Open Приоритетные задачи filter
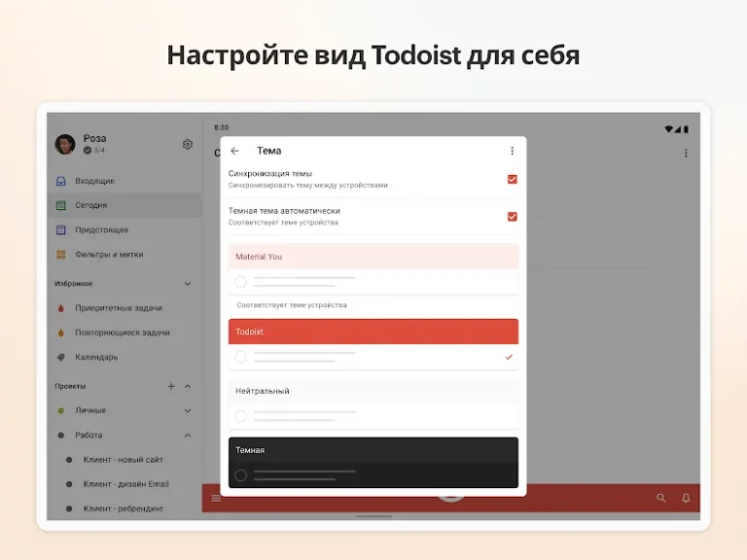The width and height of the screenshot is (747, 560). click(x=124, y=308)
